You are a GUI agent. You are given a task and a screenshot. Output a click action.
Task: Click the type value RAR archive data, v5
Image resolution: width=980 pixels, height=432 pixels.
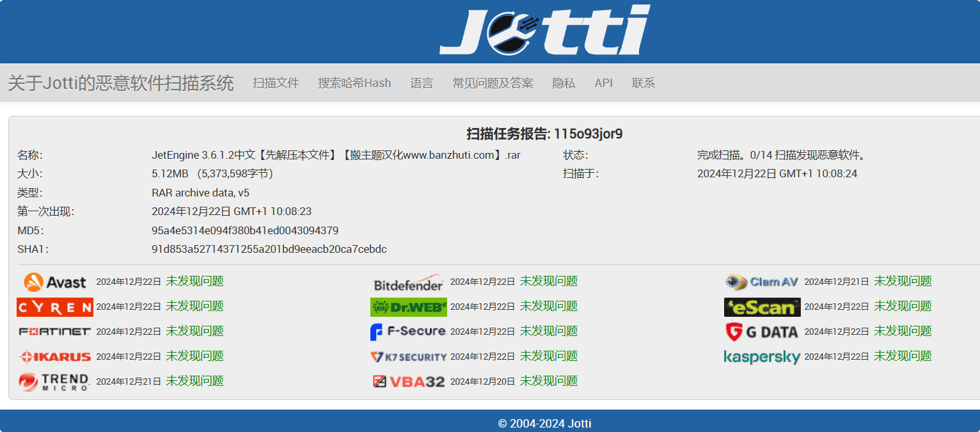tap(200, 193)
